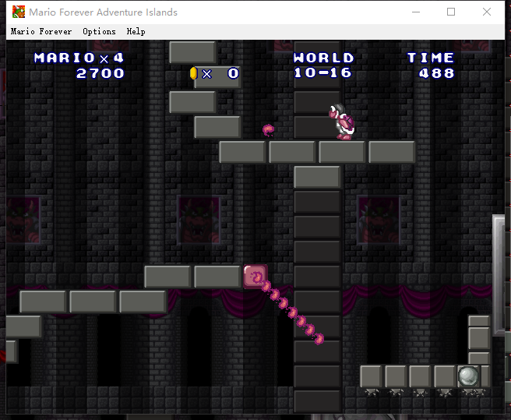Minimize the Mario Forever window
511x420 pixels.
tap(416, 12)
